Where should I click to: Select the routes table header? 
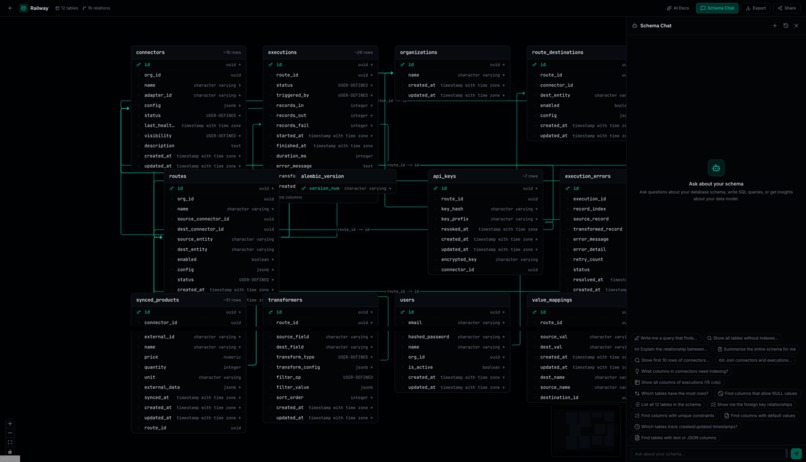pyautogui.click(x=221, y=176)
